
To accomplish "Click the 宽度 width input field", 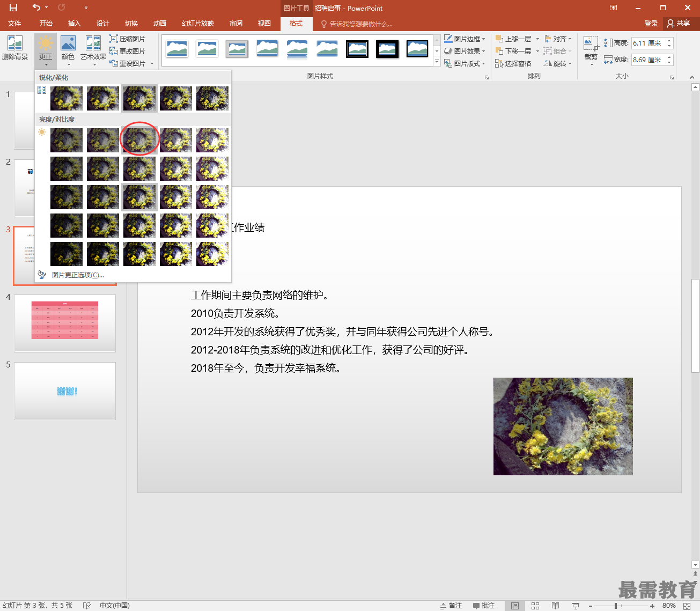I will (x=648, y=60).
